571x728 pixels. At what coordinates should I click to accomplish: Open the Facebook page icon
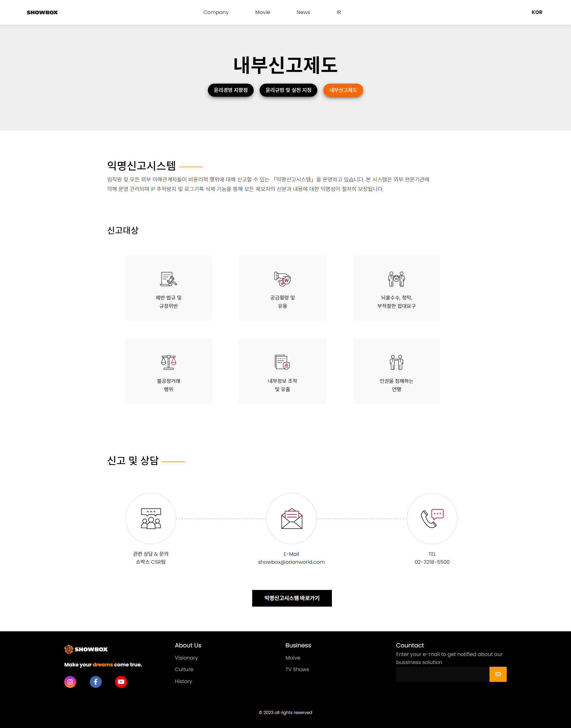coord(95,682)
